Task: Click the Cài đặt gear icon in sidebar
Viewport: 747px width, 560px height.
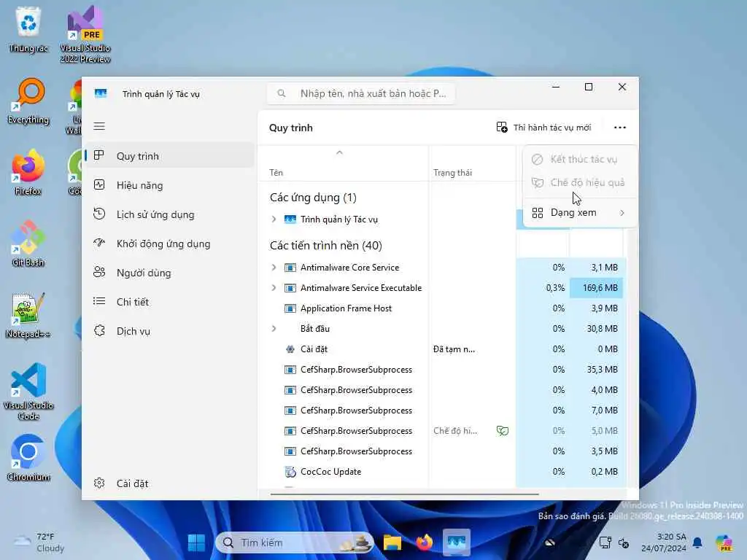Action: point(99,483)
